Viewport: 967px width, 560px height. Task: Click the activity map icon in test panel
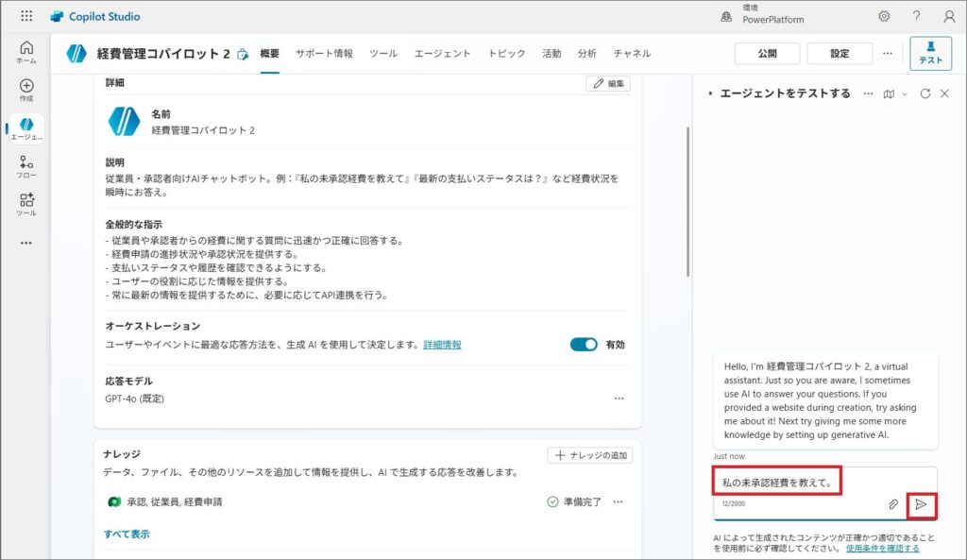889,93
